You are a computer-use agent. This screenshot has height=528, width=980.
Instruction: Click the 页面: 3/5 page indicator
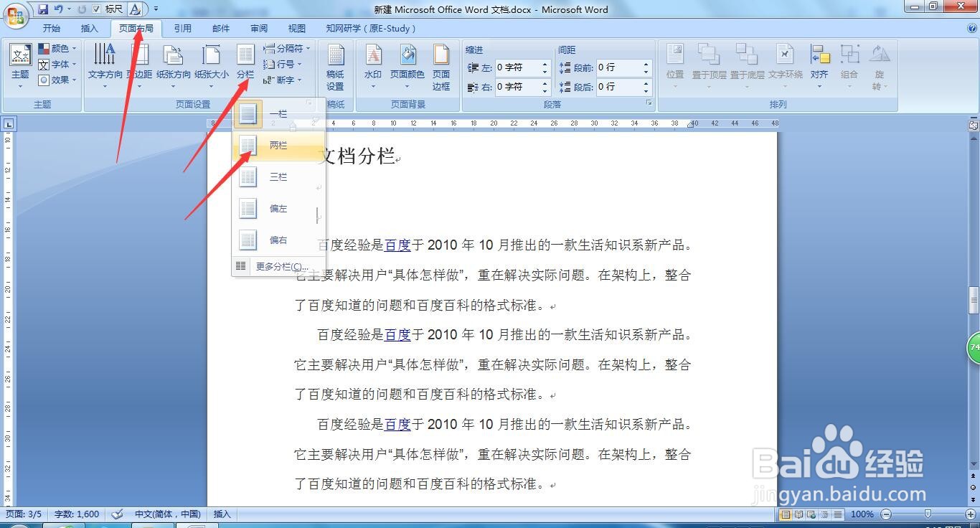(24, 514)
